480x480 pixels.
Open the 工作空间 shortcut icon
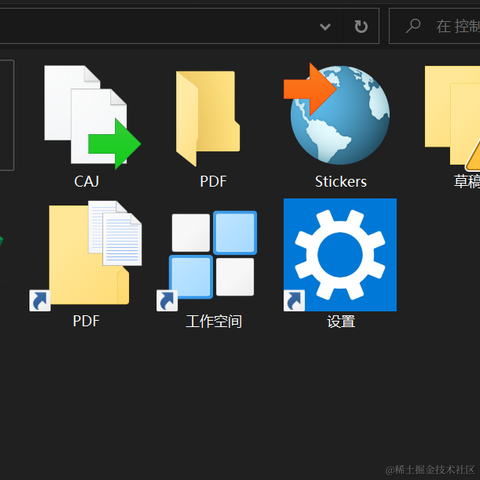click(207, 261)
